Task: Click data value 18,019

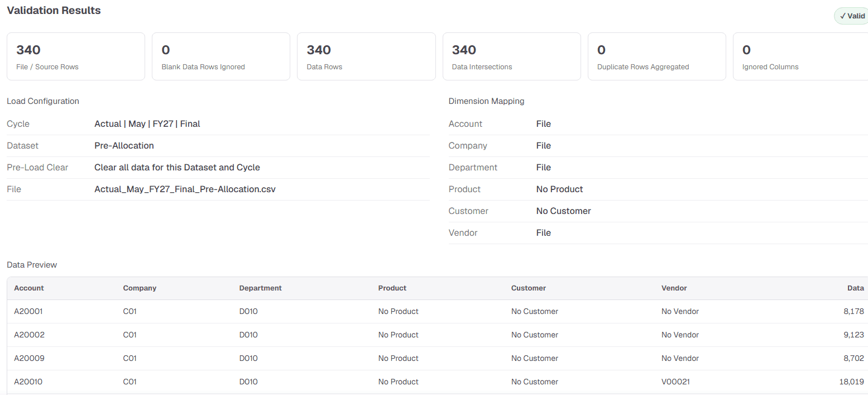Action: click(852, 382)
